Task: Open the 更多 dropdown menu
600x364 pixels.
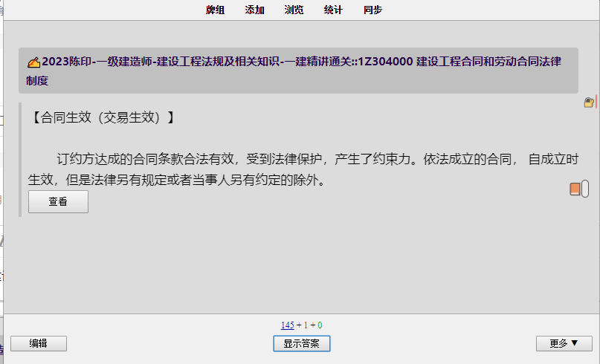Action: [x=564, y=343]
